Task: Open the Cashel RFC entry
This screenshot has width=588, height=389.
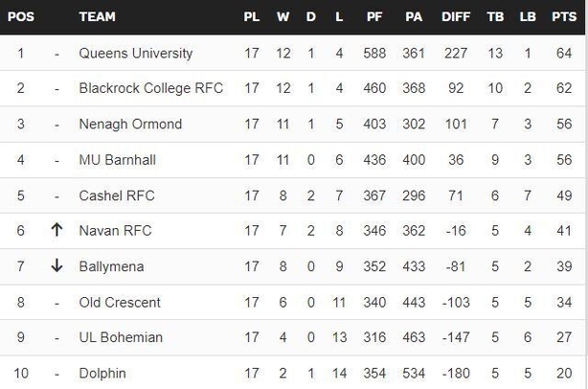Action: [117, 195]
